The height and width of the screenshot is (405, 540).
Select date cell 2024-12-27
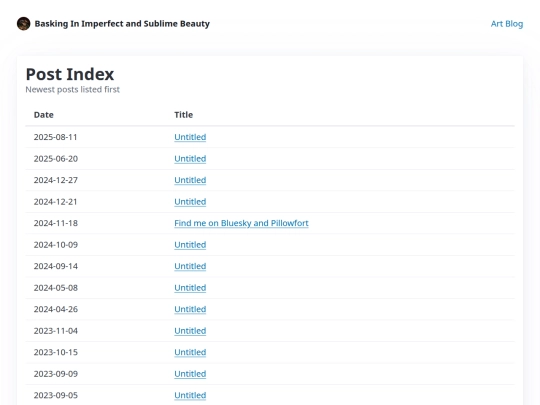[x=56, y=180]
